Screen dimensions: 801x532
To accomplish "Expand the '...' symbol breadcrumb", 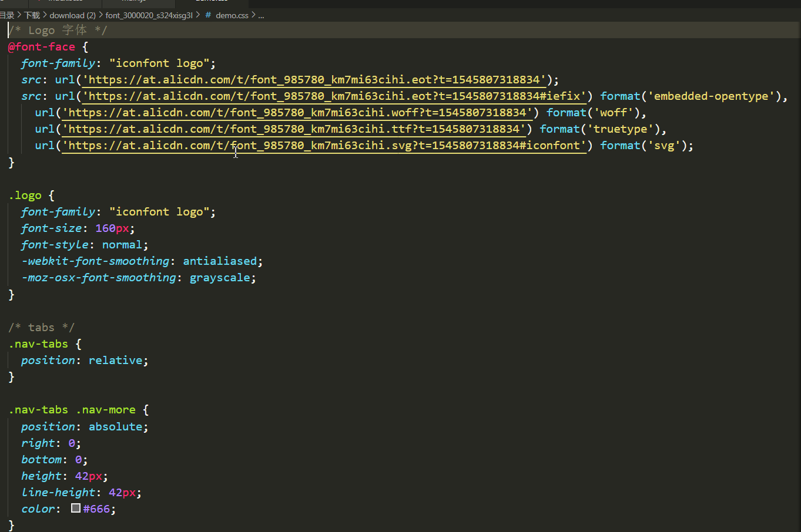I will [261, 15].
